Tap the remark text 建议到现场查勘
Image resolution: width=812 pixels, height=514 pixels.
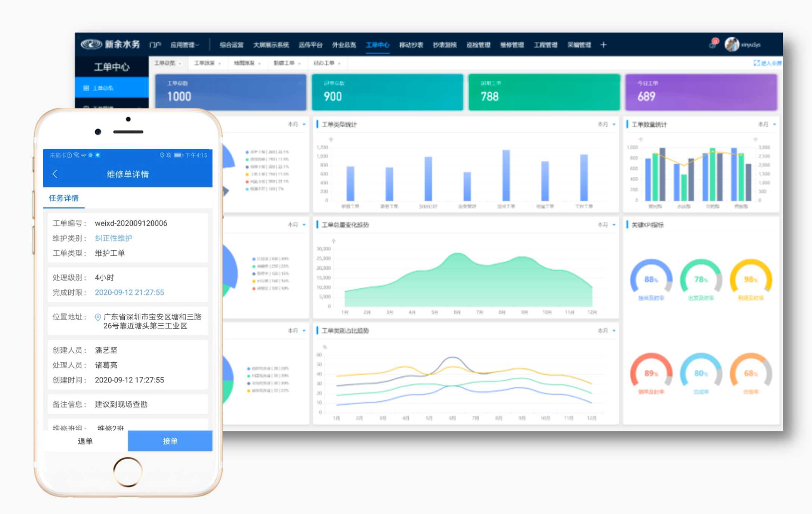coord(121,405)
